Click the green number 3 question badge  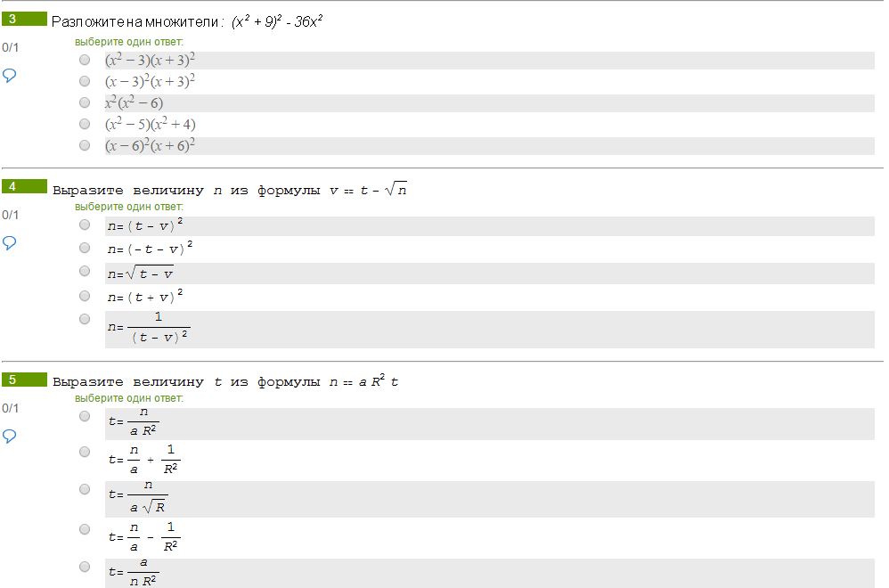pyautogui.click(x=24, y=19)
